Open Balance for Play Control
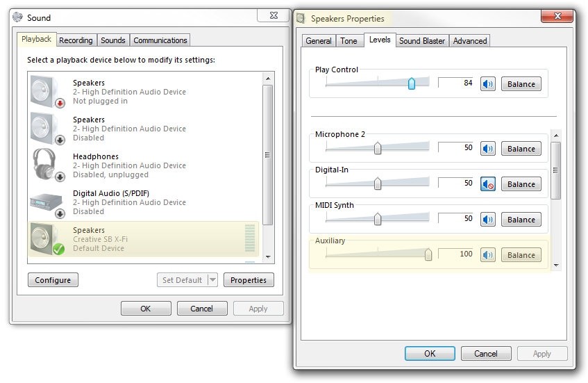 point(521,83)
